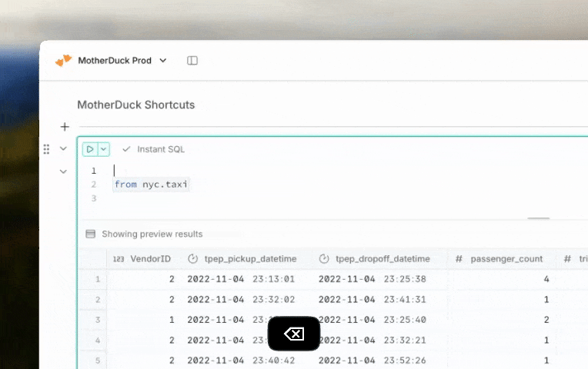Collapse the cell using the top chevron
This screenshot has width=588, height=369.
point(64,149)
